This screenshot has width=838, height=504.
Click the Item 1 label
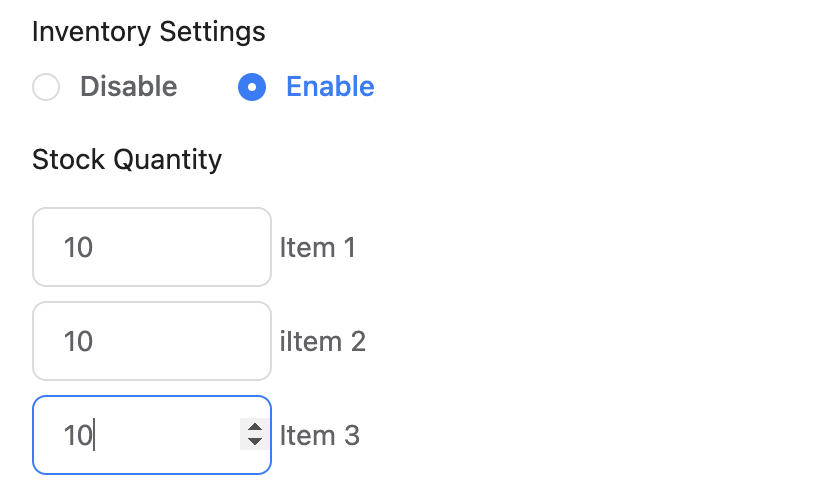pyautogui.click(x=317, y=247)
